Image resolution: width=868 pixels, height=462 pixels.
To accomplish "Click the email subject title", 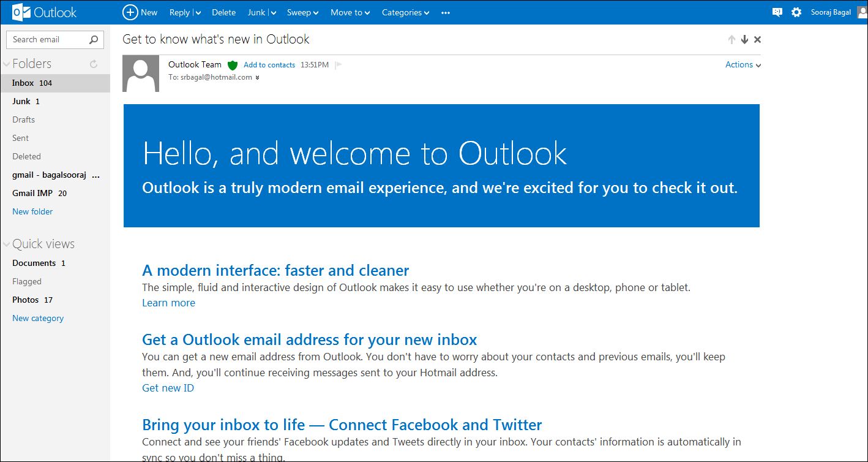I will 216,39.
